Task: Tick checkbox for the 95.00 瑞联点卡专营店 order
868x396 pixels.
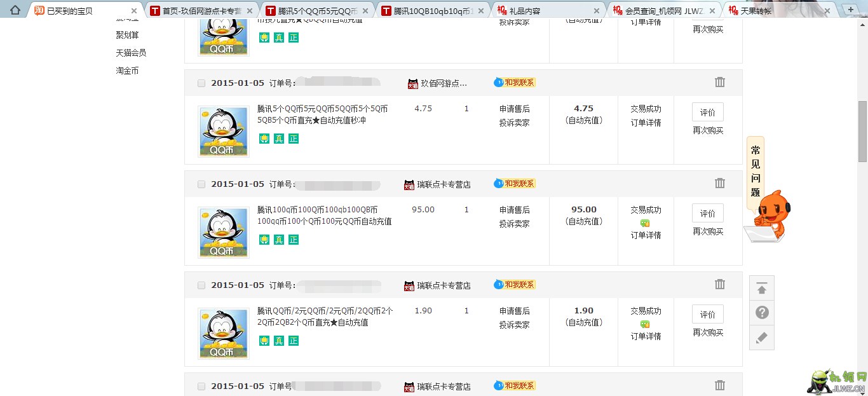Action: point(201,184)
